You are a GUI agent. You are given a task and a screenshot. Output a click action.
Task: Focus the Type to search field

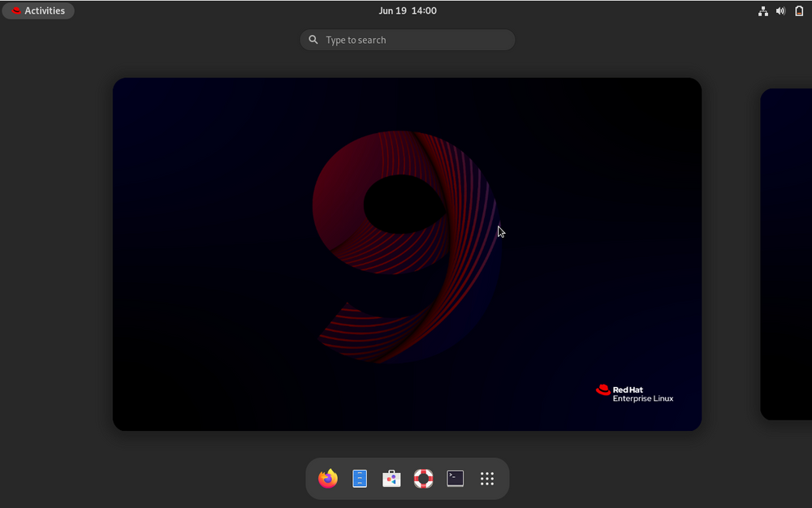pos(406,39)
